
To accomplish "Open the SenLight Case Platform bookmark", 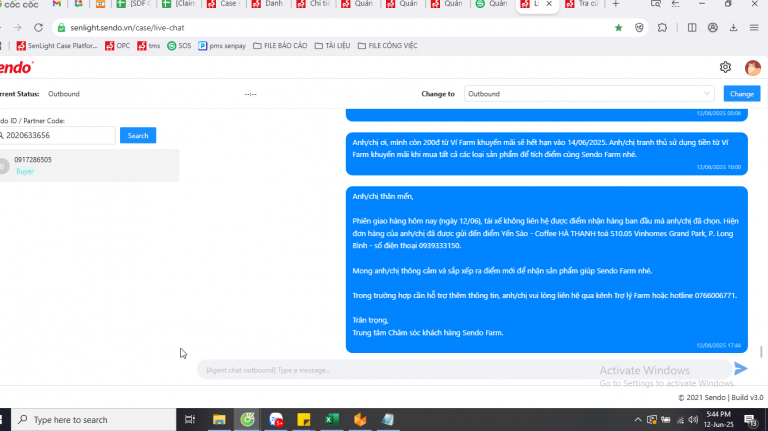I will (56, 46).
